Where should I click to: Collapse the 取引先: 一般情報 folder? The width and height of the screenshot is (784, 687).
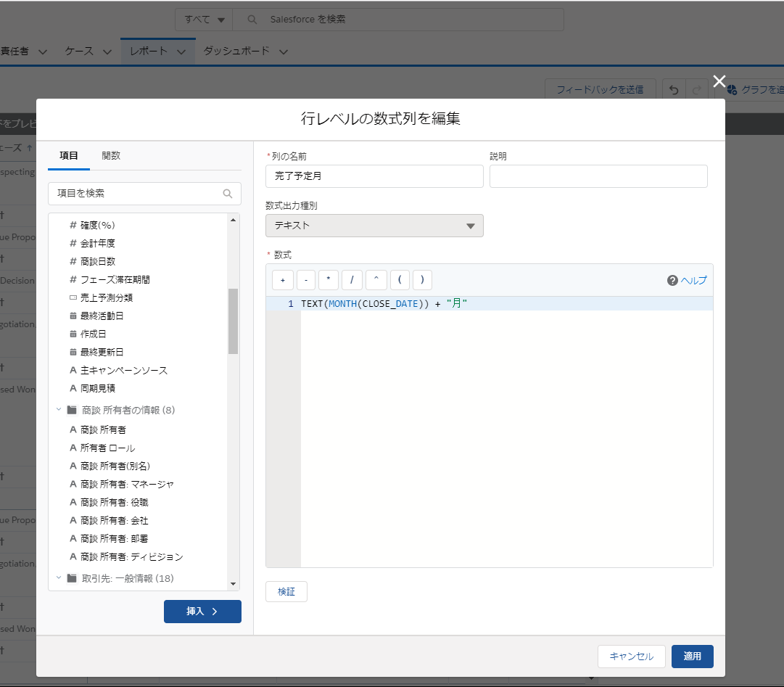click(59, 578)
